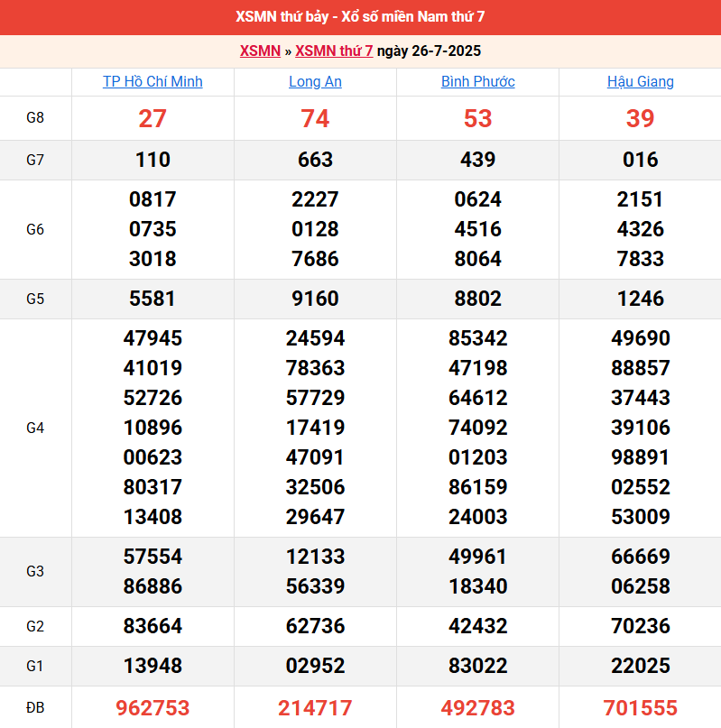
Task: Click the G5 number 9160
Action: [316, 299]
